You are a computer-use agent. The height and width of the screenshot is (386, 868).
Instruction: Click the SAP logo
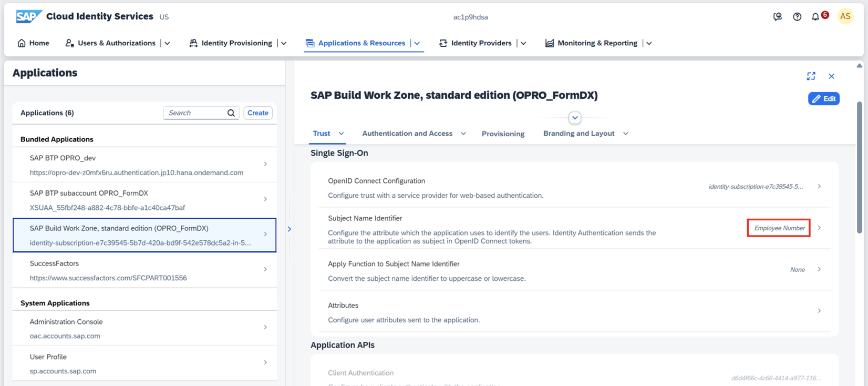(28, 17)
